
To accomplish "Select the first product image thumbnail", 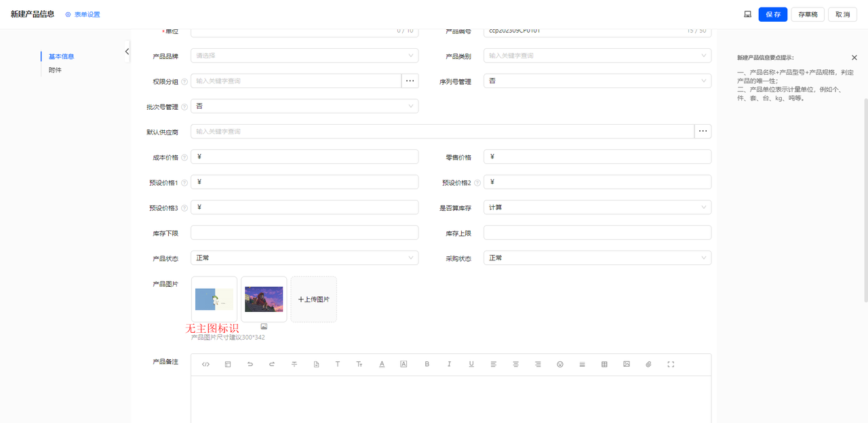I will click(x=214, y=299).
